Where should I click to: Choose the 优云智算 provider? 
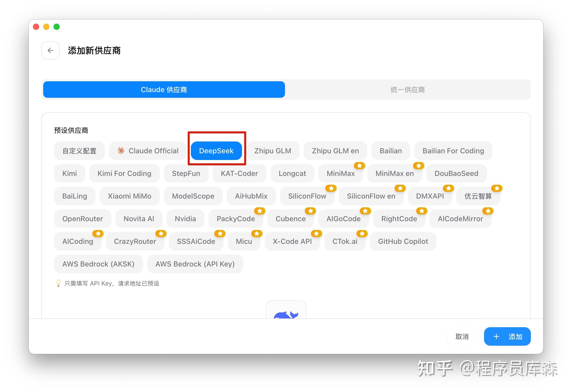[x=478, y=196]
